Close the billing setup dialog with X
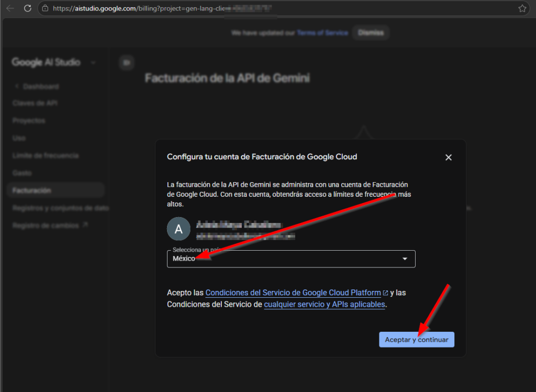536x392 pixels. 448,158
